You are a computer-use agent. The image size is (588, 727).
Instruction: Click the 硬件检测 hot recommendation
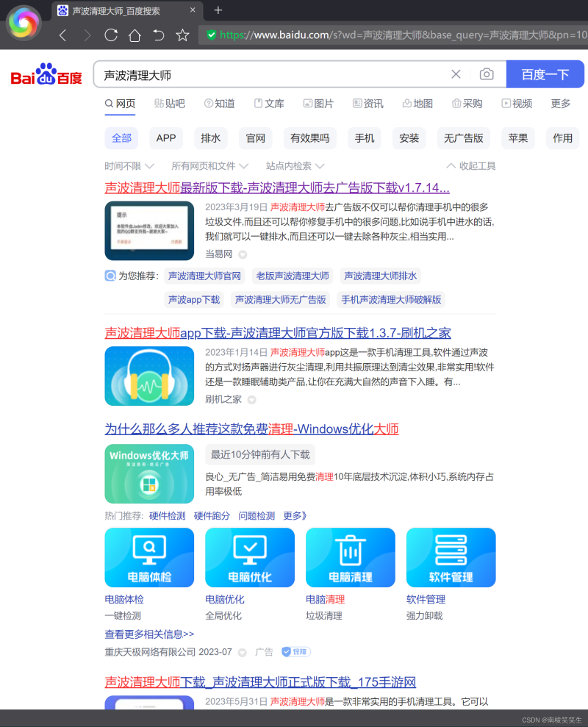pyautogui.click(x=168, y=515)
